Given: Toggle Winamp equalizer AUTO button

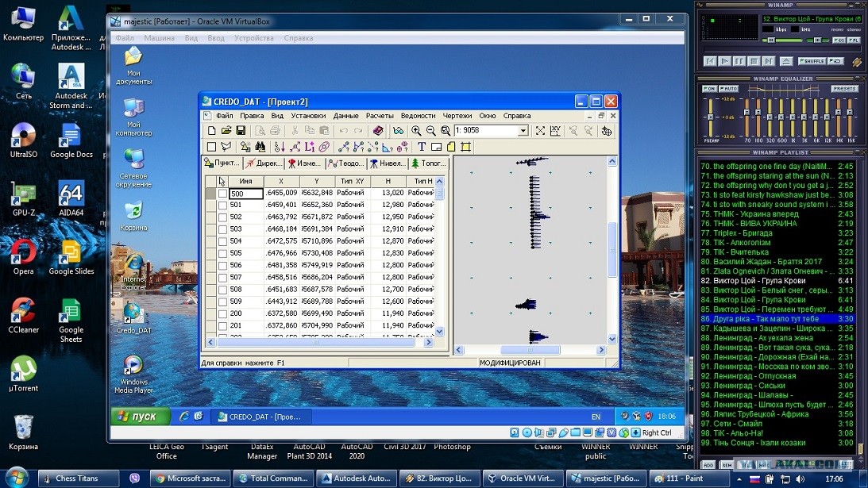Looking at the screenshot, I should point(728,89).
